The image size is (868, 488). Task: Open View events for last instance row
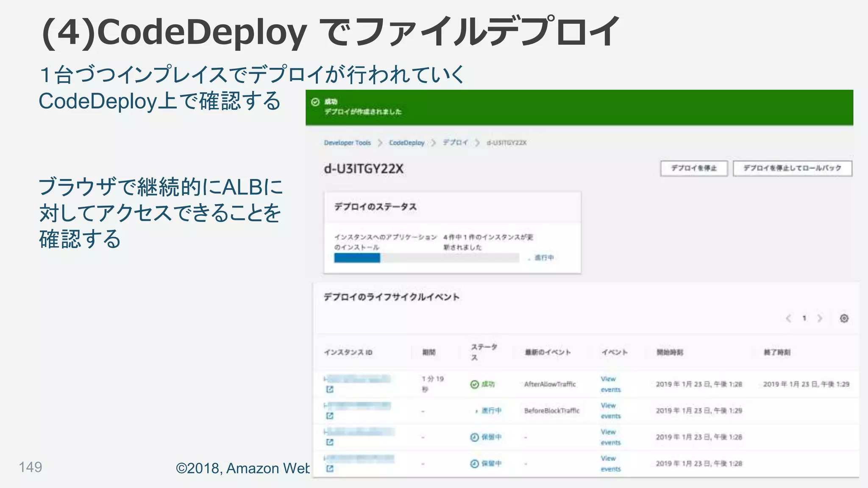click(610, 463)
